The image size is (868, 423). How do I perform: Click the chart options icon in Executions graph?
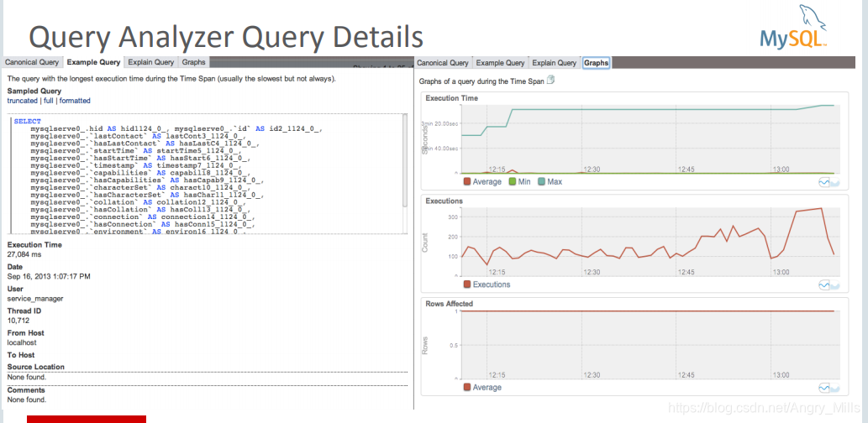[x=829, y=285]
